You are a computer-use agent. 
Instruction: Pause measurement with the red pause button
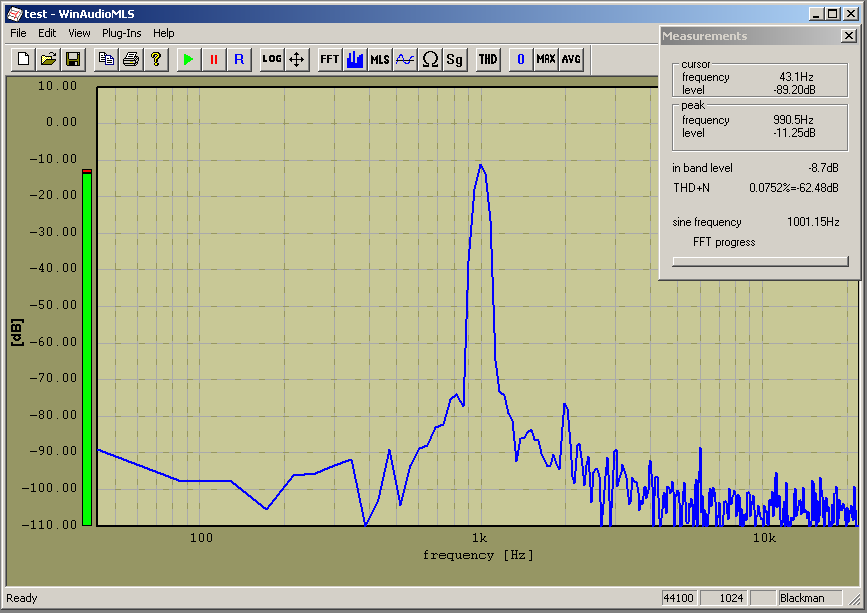point(213,59)
